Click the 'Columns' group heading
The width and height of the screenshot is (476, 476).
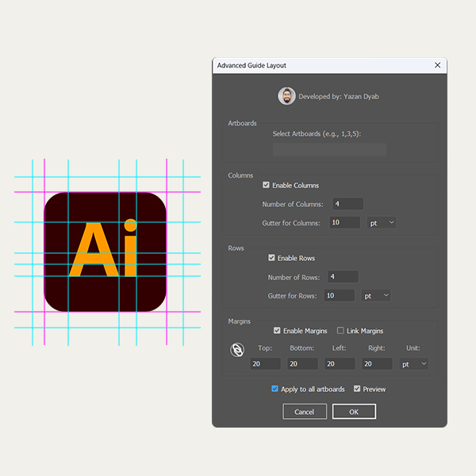[240, 175]
